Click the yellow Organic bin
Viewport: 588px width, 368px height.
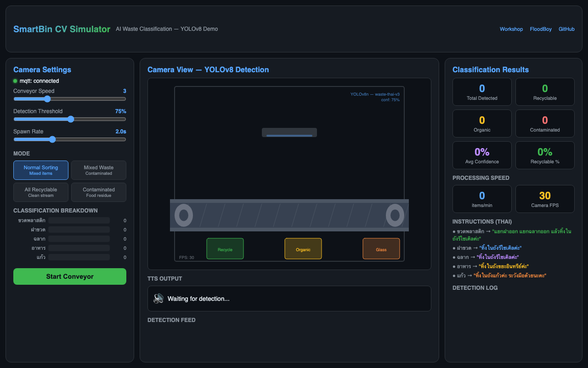[303, 249]
